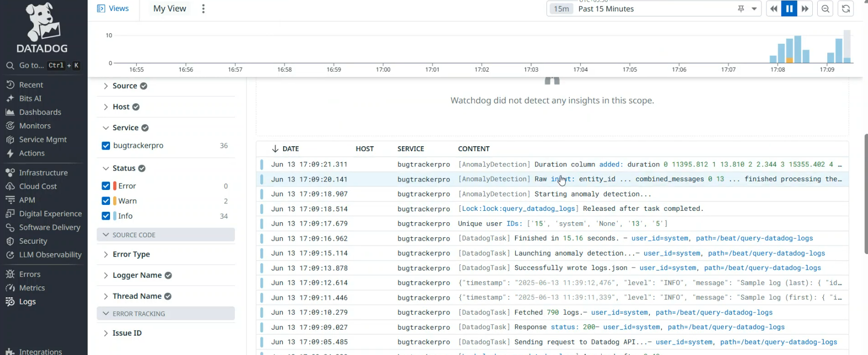Click the zoom out magnifier icon
The image size is (868, 355).
[826, 9]
